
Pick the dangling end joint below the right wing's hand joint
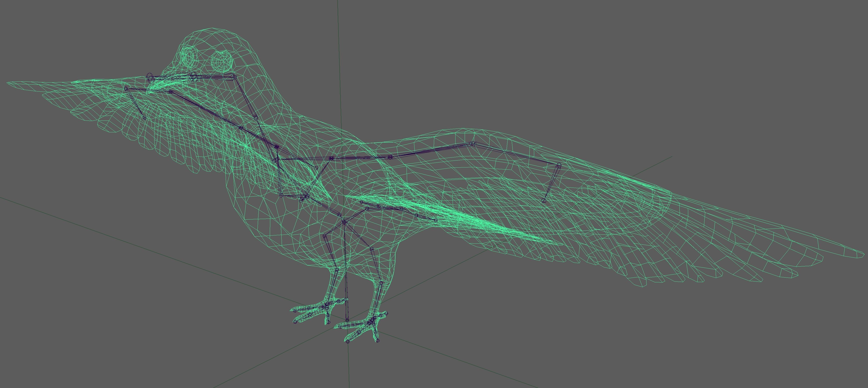tap(544, 200)
